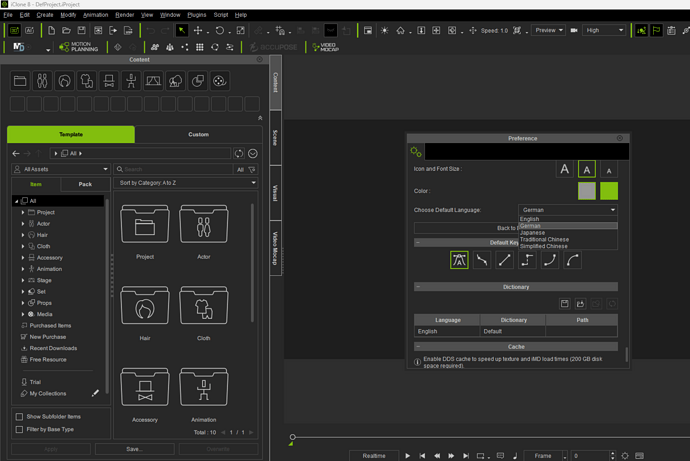Click the refresh content icon

click(239, 154)
